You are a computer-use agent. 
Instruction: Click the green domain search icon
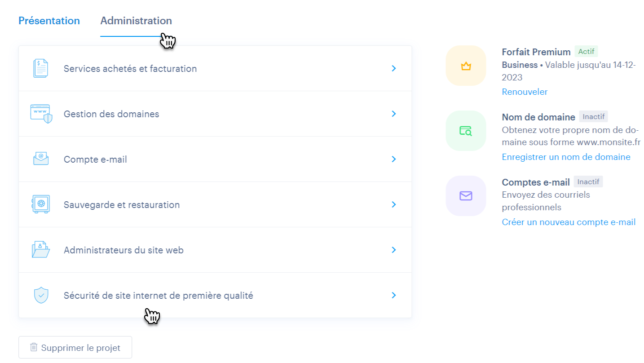click(466, 131)
